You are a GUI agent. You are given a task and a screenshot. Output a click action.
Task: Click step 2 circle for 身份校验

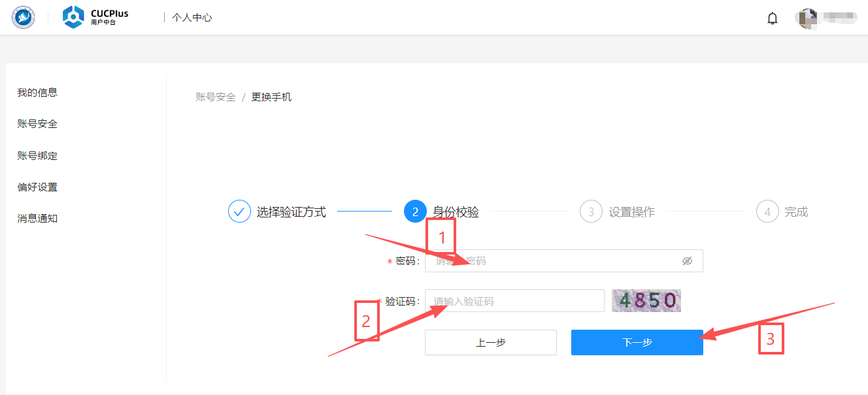coord(415,212)
